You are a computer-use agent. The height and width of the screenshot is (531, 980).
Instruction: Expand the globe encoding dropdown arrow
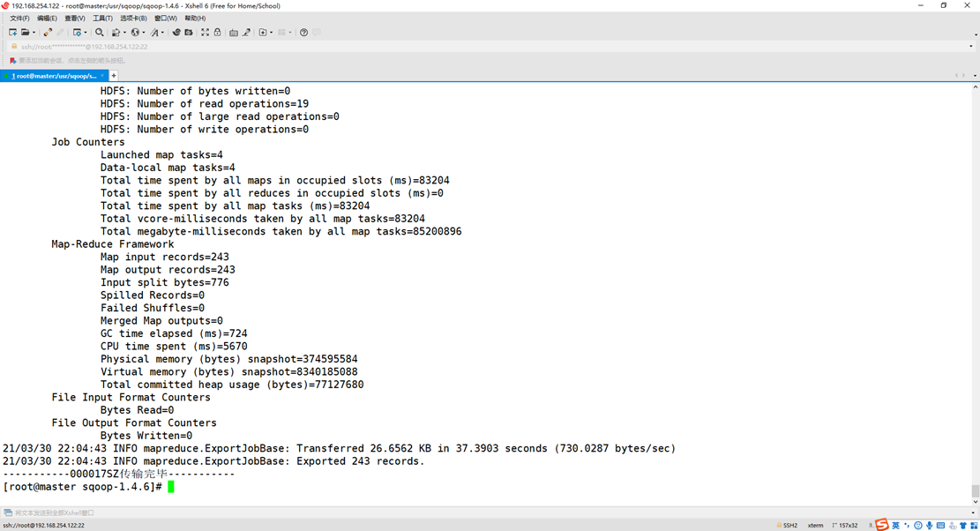(x=144, y=33)
